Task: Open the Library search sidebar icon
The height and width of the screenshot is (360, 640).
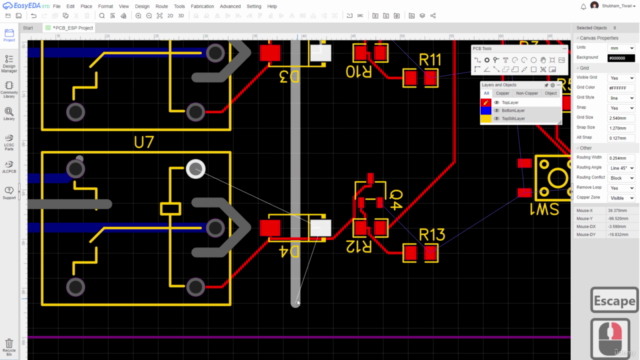Action: point(9,114)
